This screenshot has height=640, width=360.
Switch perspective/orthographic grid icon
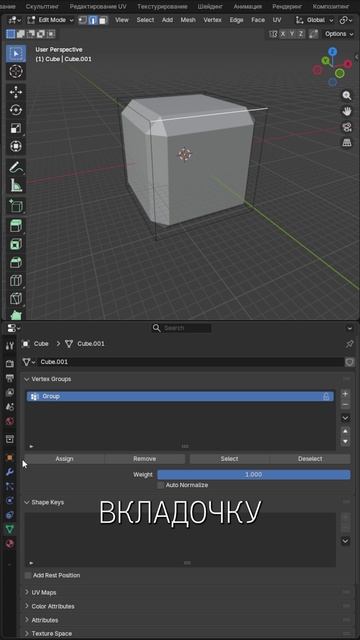pos(347,143)
